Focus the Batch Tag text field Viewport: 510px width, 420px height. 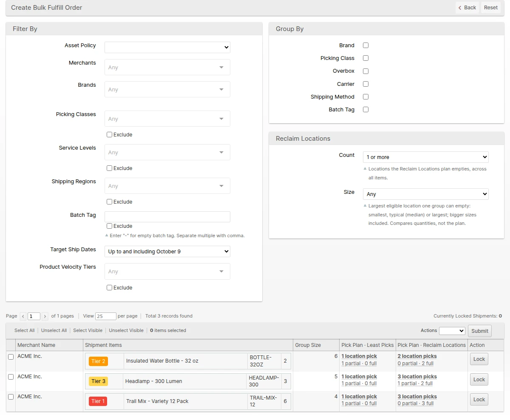[167, 217]
